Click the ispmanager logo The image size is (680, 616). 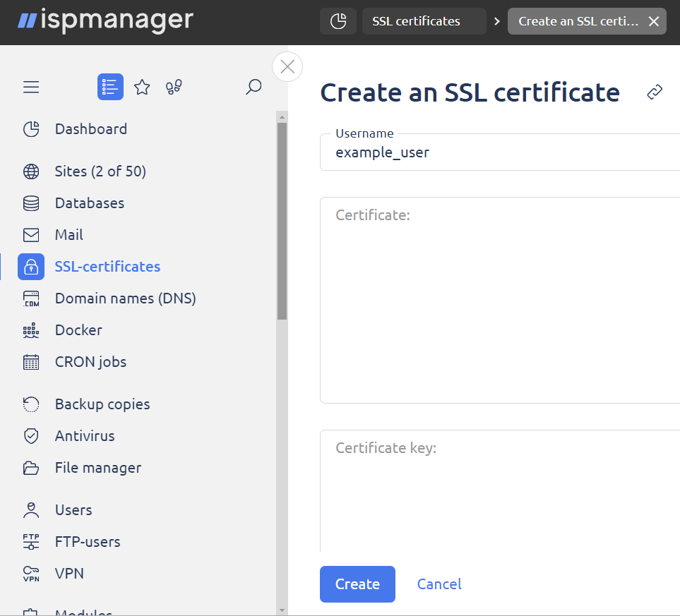105,20
